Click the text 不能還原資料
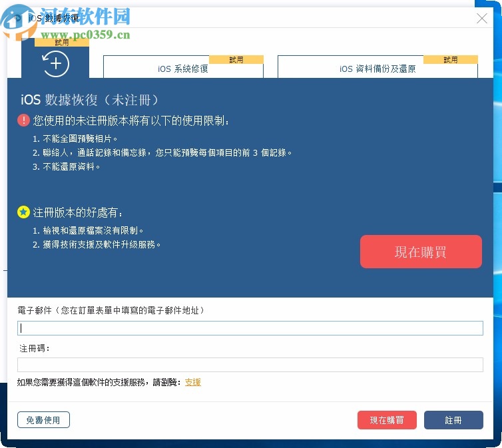The width and height of the screenshot is (502, 448). pos(67,166)
